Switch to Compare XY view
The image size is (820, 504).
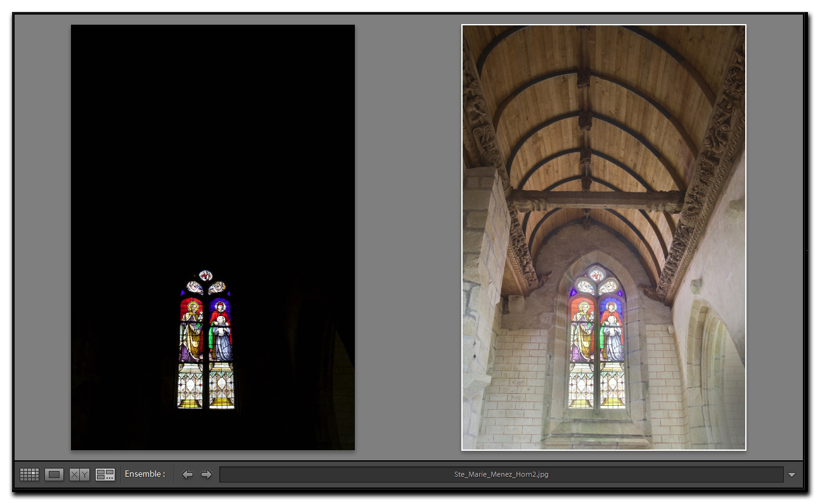(79, 474)
